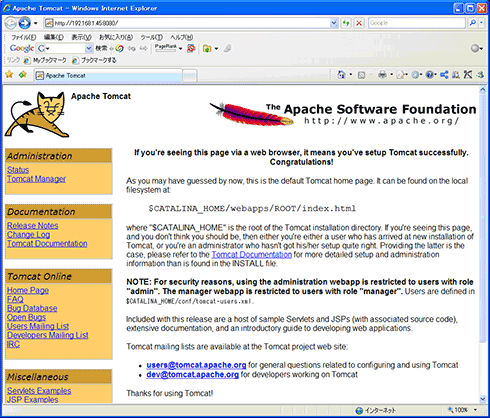The image size is (490, 418).
Task: Click the Google Toolbar 検索 button
Action: 101,49
